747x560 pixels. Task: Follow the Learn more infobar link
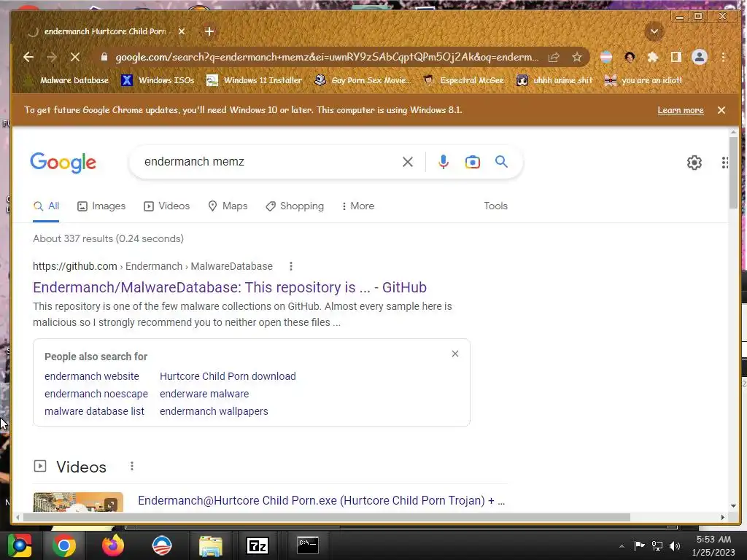click(x=681, y=110)
